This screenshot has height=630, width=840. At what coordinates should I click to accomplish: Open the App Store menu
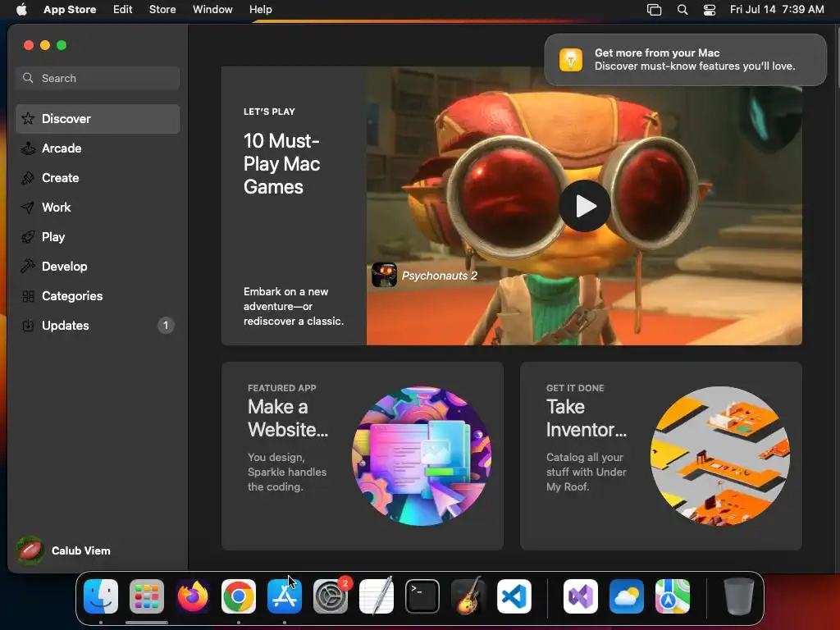click(70, 9)
